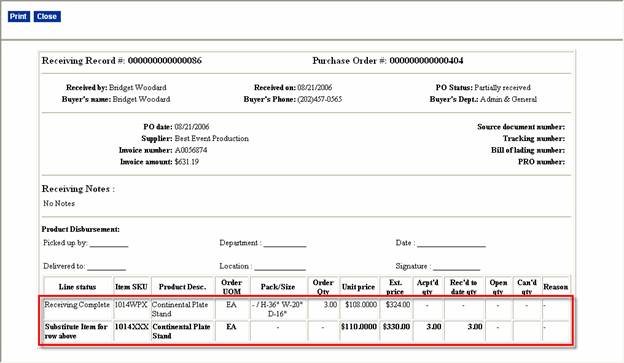This screenshot has height=363, width=624.
Task: Click the Purchase Order number 000000000000404
Action: [426, 61]
